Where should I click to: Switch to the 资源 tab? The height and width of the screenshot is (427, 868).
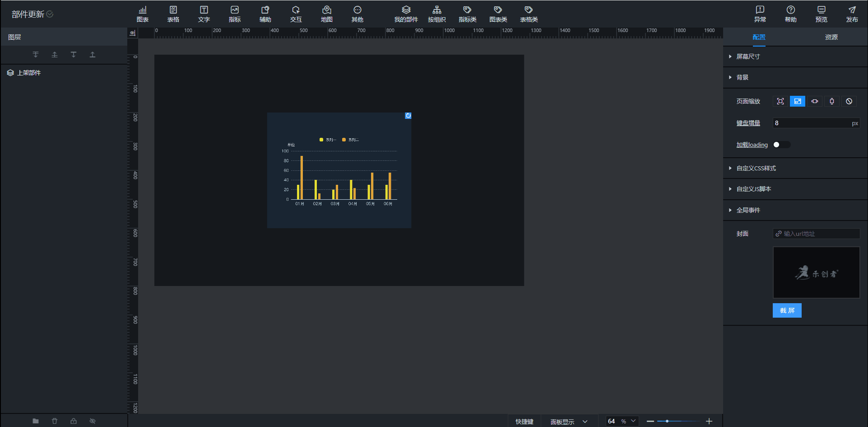point(831,37)
